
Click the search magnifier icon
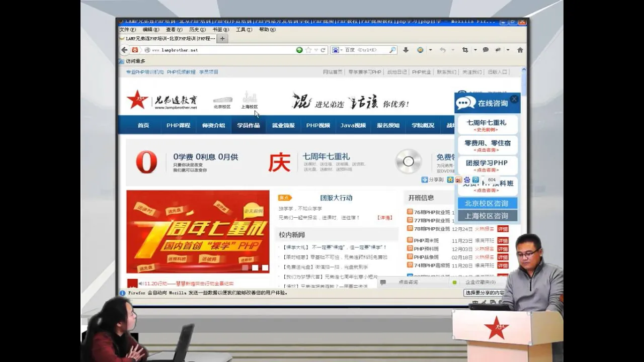click(x=392, y=50)
